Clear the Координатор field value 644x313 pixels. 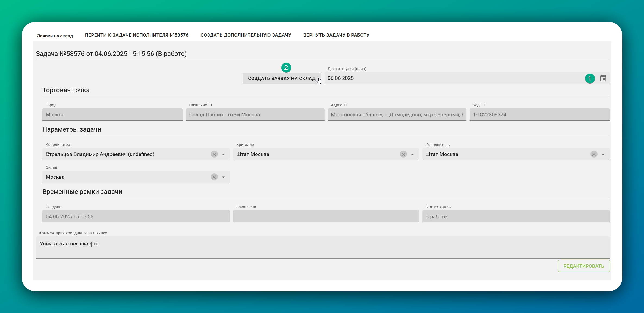[214, 154]
